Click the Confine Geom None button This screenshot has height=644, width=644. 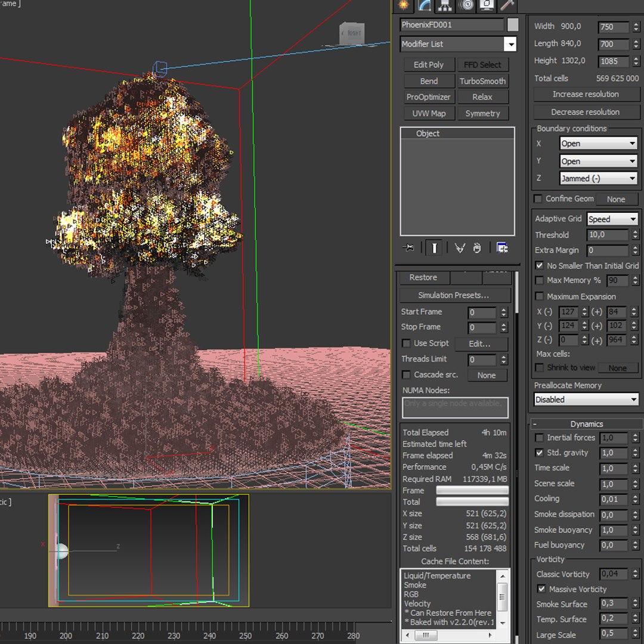tap(616, 199)
